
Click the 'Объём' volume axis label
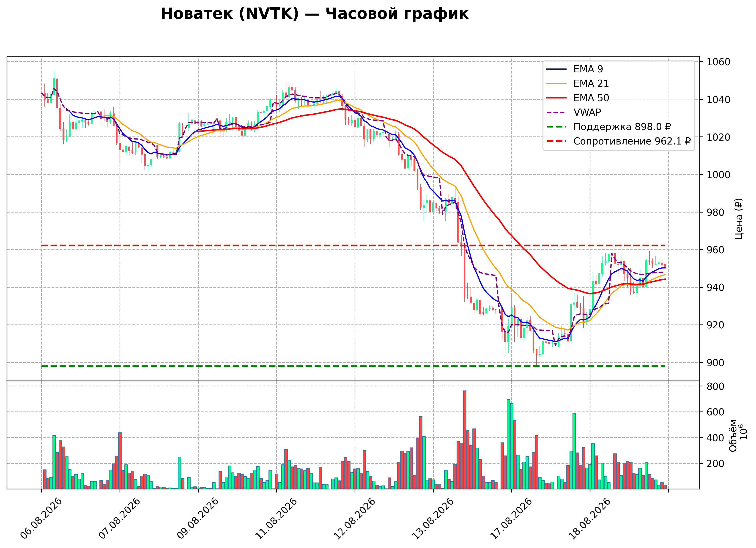(733, 436)
